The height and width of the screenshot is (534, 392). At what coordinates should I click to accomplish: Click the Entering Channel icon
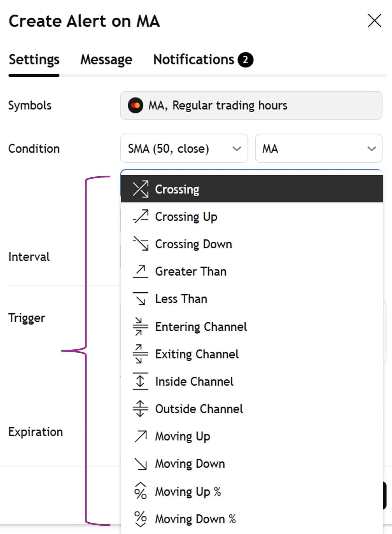click(x=140, y=326)
